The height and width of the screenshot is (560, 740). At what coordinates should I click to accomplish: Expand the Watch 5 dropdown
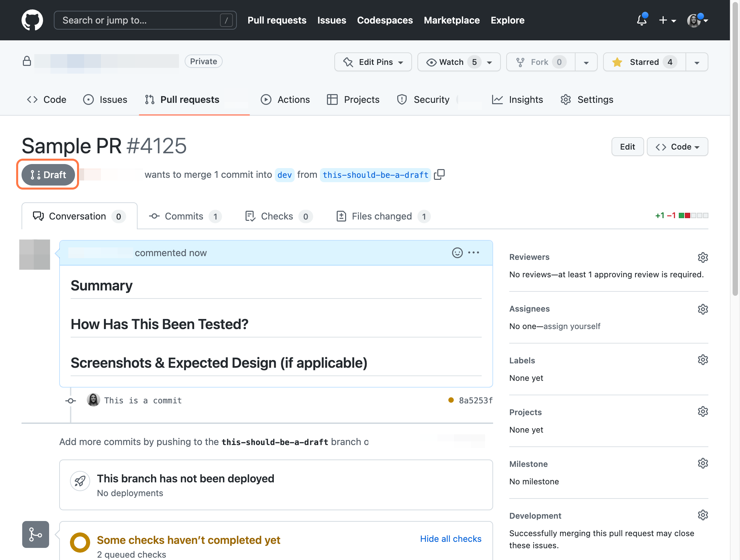click(x=459, y=62)
